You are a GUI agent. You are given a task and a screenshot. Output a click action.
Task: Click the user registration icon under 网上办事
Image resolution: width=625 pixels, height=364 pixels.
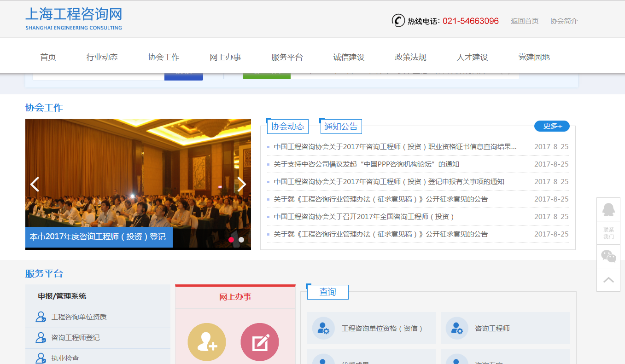click(x=207, y=341)
